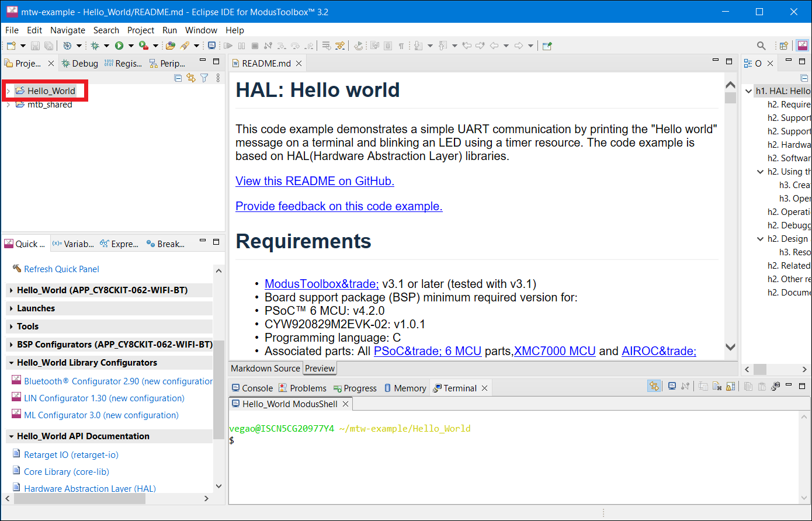Open Project Explorer view menu (three dots)
This screenshot has width=812, height=521.
click(218, 78)
